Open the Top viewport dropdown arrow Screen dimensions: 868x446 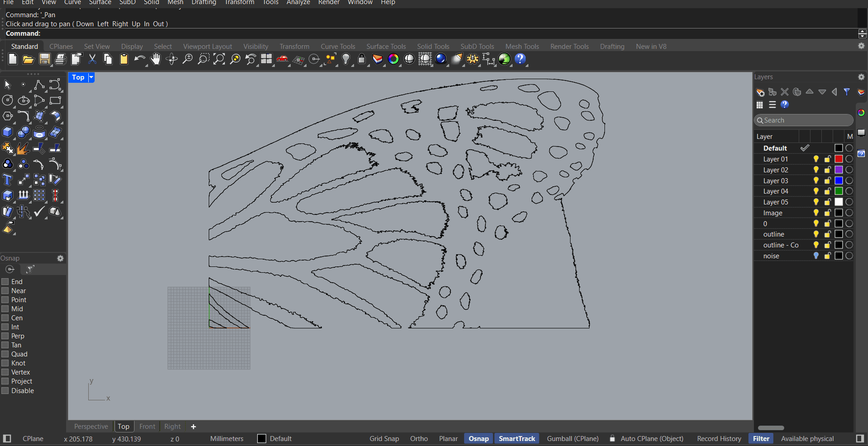point(91,77)
